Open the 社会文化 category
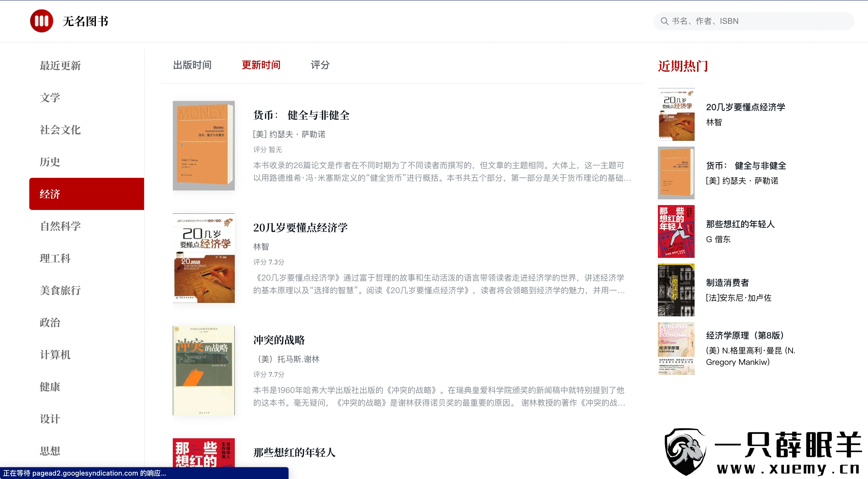The image size is (868, 479). [x=60, y=130]
